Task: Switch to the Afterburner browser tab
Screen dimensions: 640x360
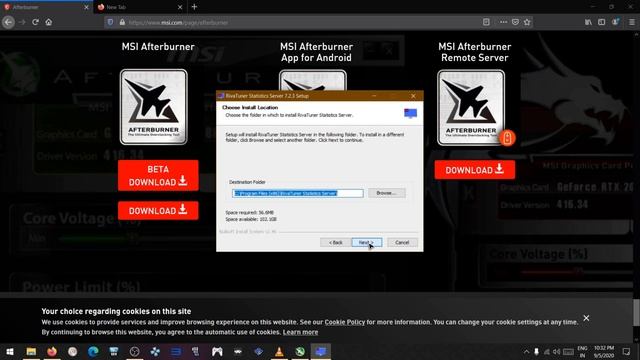Action: [43, 7]
